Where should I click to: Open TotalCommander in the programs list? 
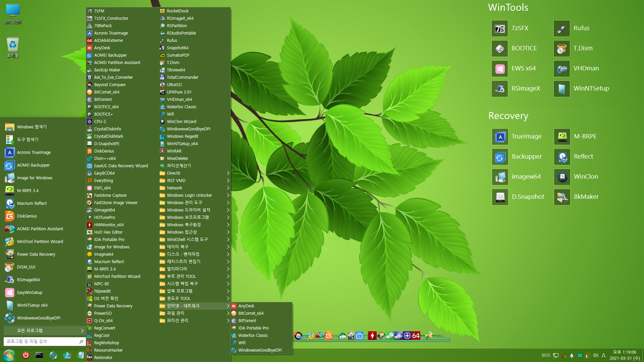[x=195, y=77]
